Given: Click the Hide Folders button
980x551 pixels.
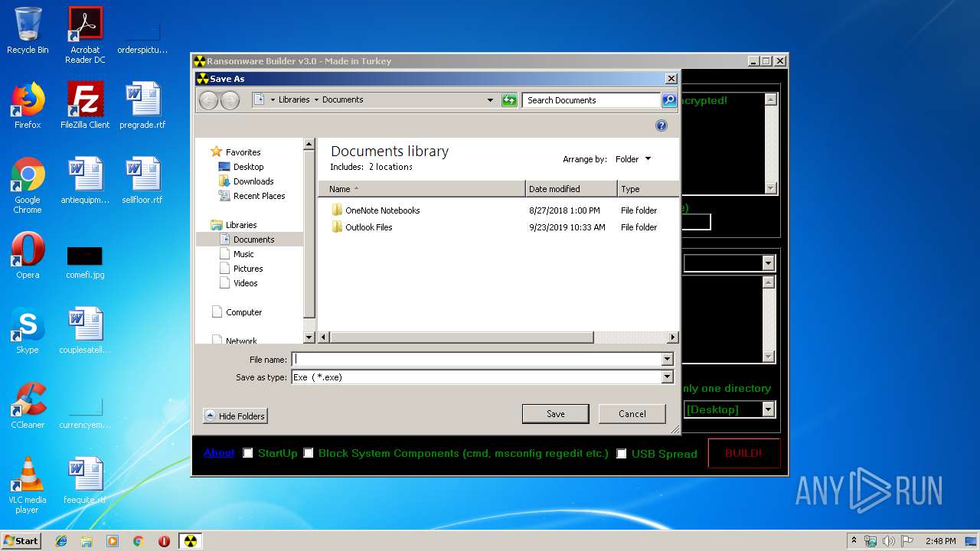Looking at the screenshot, I should tap(235, 416).
